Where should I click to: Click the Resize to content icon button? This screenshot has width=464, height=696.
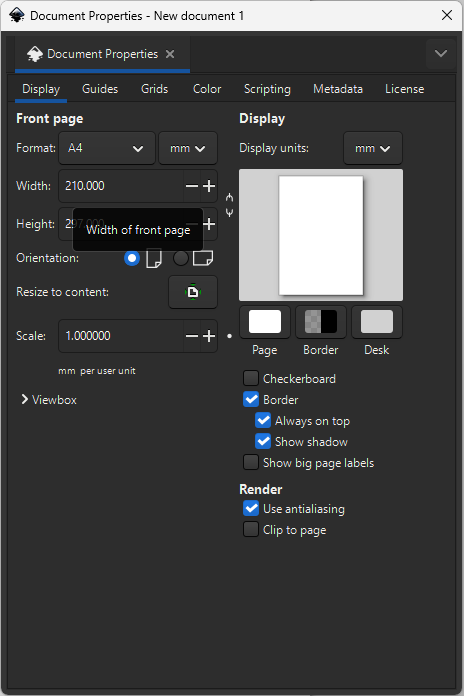(193, 292)
